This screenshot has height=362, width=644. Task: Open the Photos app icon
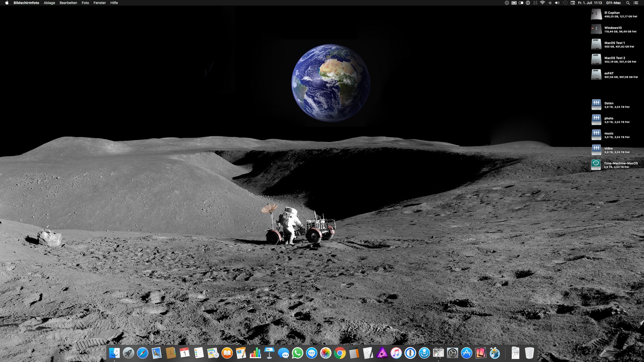(326, 353)
